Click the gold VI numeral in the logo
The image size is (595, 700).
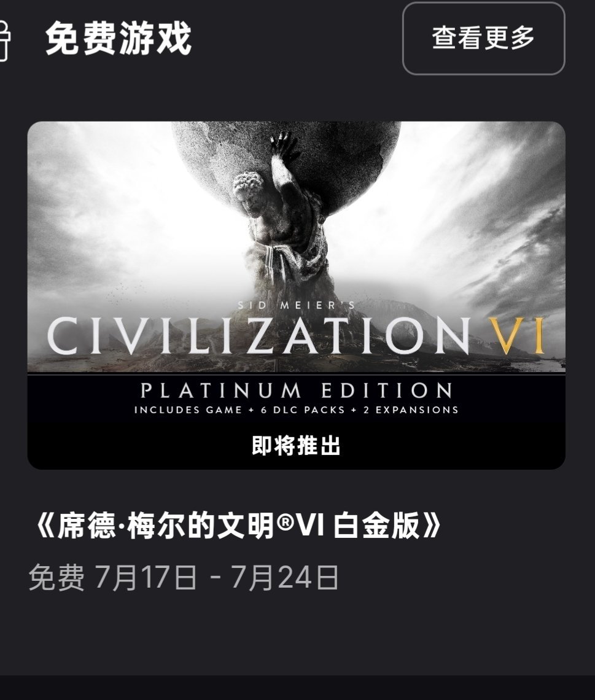coord(516,336)
